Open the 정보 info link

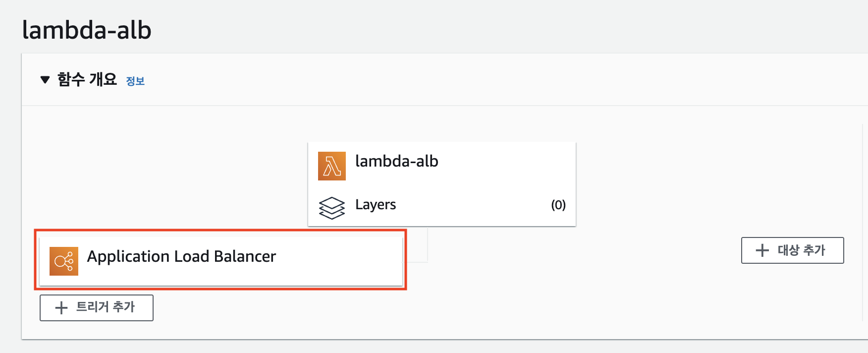pyautogui.click(x=135, y=80)
